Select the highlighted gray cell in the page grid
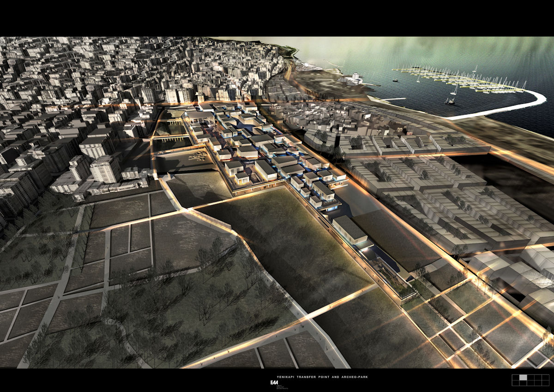Viewport: 554px width, 392px height. coord(523,377)
